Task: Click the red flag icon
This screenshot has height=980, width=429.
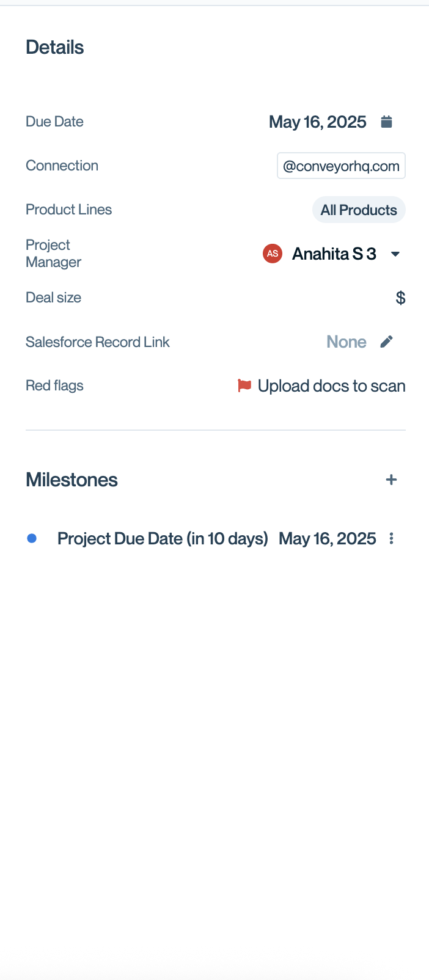Action: pyautogui.click(x=244, y=386)
